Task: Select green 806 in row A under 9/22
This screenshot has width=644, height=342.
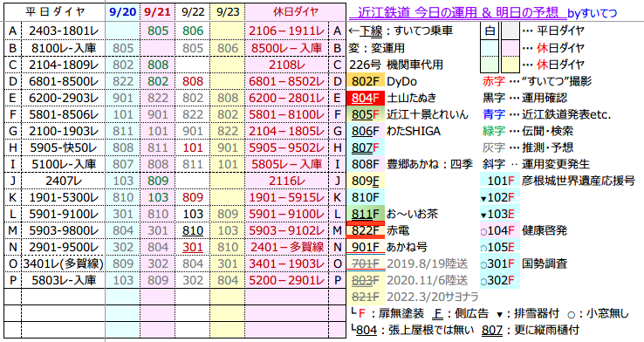Action: 193,31
